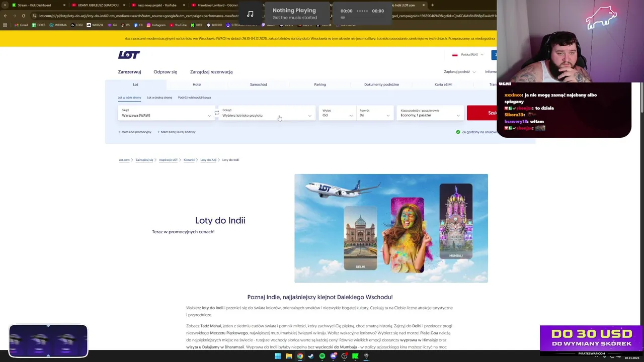This screenshot has width=644, height=362.
Task: Click the browser back arrow
Action: click(x=6, y=16)
